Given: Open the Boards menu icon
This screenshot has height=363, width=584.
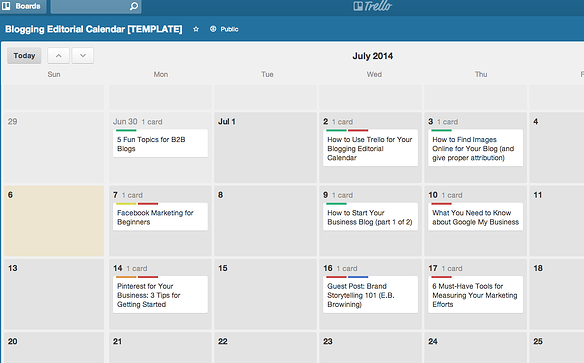Looking at the screenshot, I should coord(6,6).
